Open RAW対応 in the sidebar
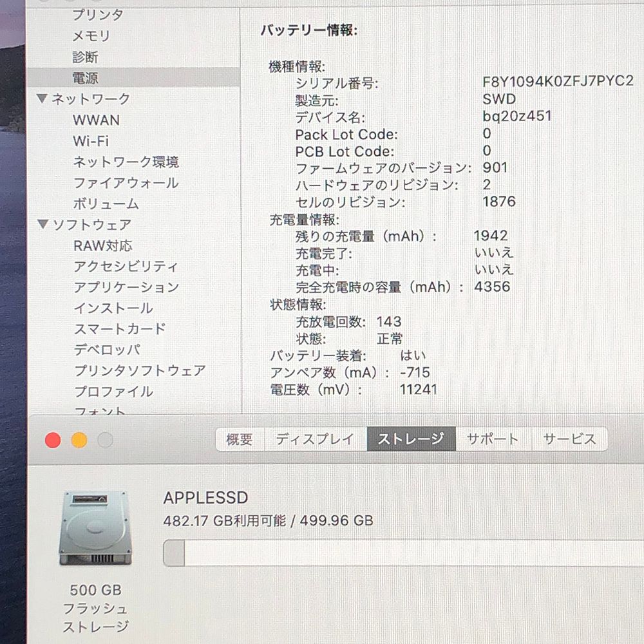The image size is (644, 644). coord(102,245)
